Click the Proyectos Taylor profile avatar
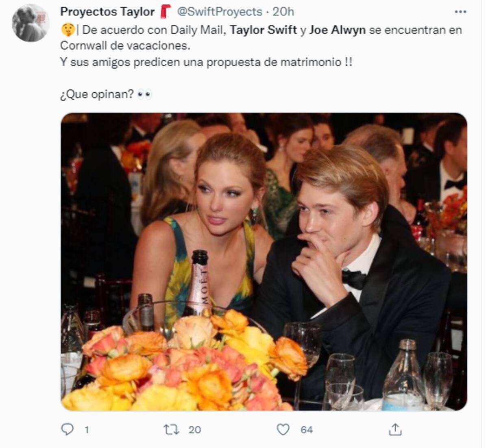 (x=30, y=23)
